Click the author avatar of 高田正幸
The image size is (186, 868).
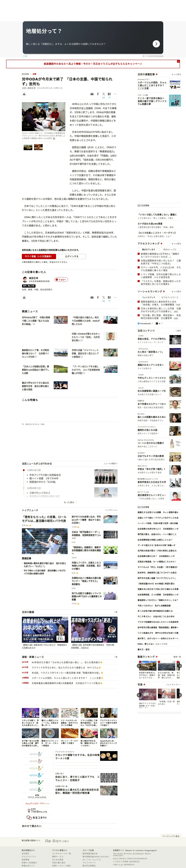pyautogui.click(x=25, y=279)
